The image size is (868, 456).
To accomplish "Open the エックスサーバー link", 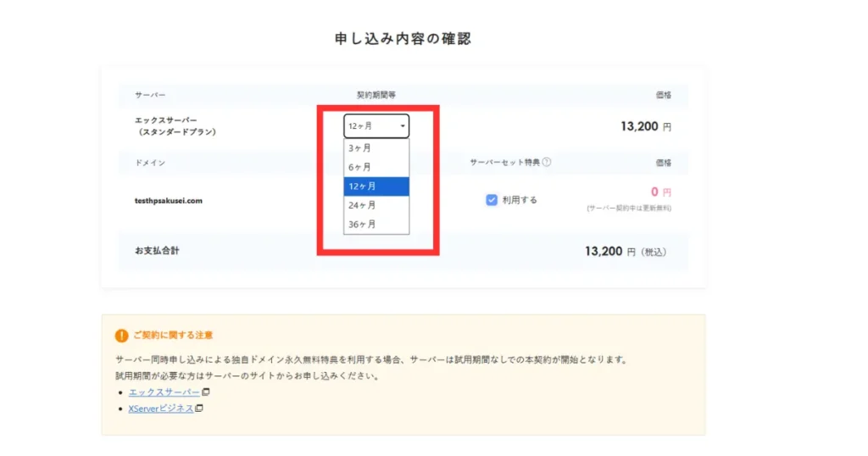I will tap(164, 392).
